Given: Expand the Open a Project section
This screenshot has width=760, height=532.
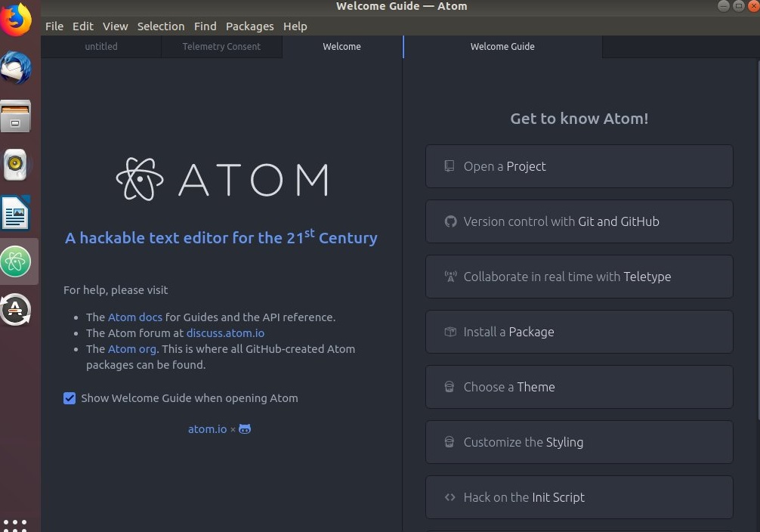Looking at the screenshot, I should tap(579, 166).
